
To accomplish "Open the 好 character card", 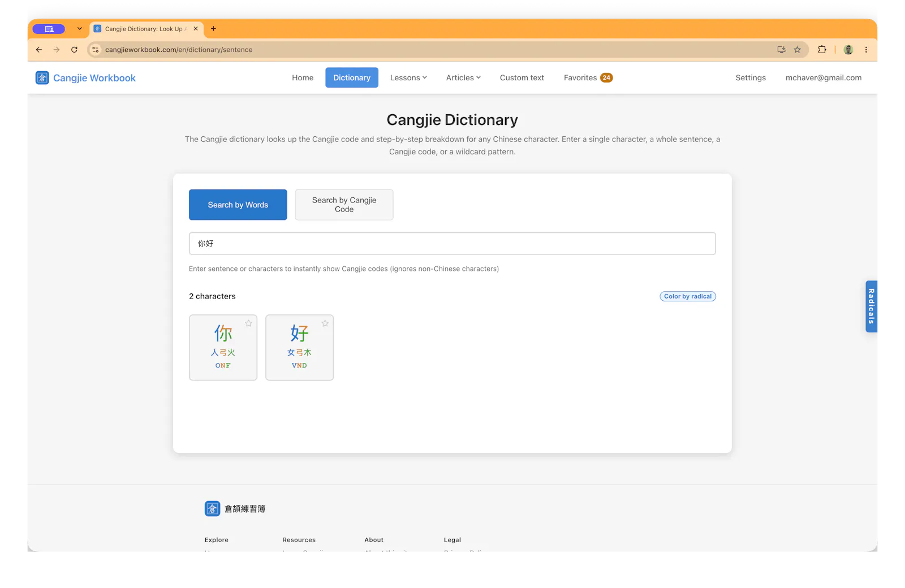I will [x=299, y=348].
